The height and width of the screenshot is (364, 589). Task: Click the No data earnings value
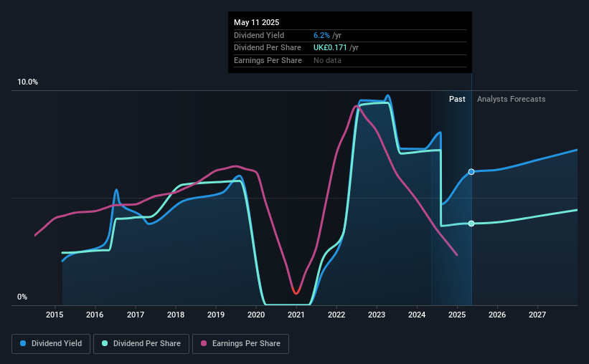click(x=328, y=60)
